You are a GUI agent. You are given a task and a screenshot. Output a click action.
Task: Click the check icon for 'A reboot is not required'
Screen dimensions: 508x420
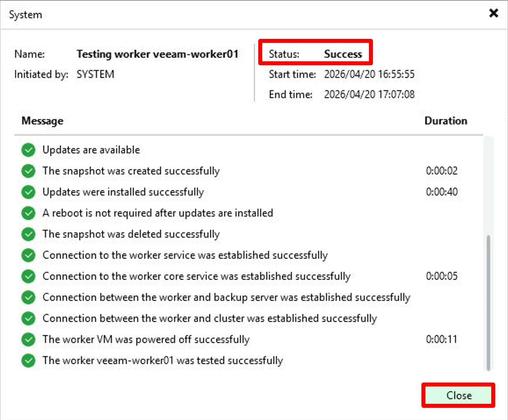(28, 213)
